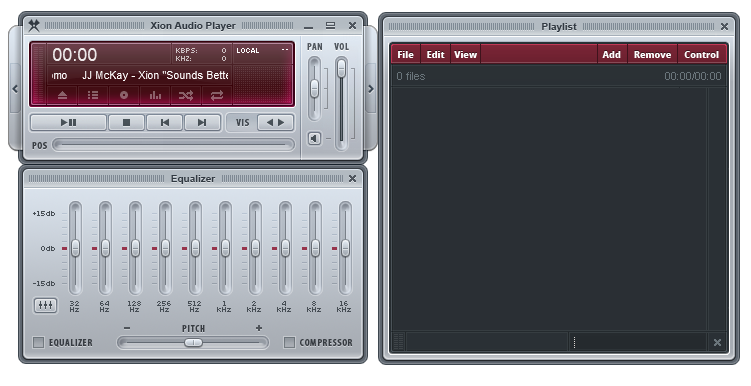Click the 2 kHz equalizer band slider
This screenshot has height=386, width=751.
pos(255,248)
